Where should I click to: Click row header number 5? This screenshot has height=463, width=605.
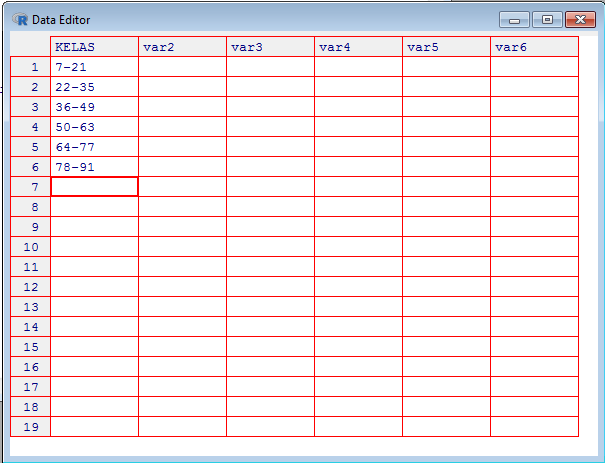click(30, 147)
